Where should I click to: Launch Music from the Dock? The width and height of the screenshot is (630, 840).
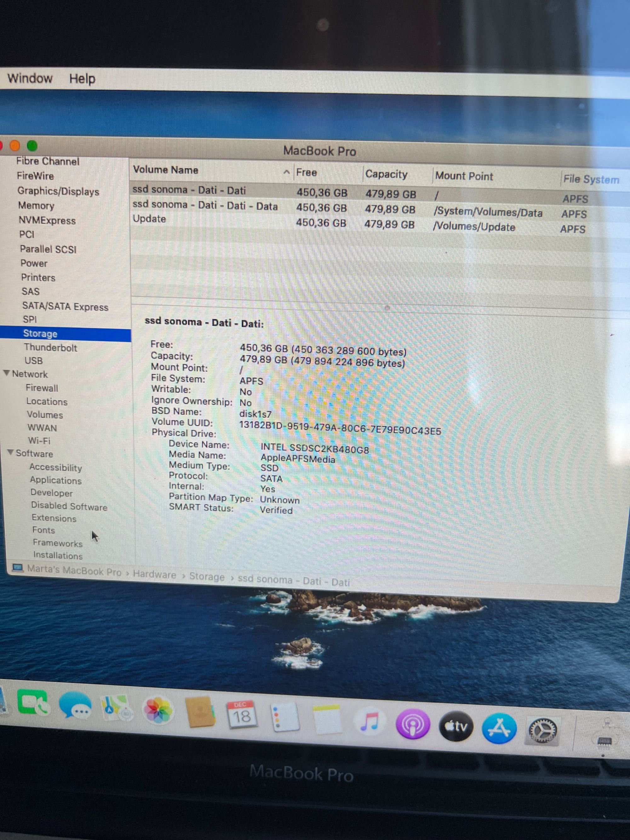tap(369, 722)
